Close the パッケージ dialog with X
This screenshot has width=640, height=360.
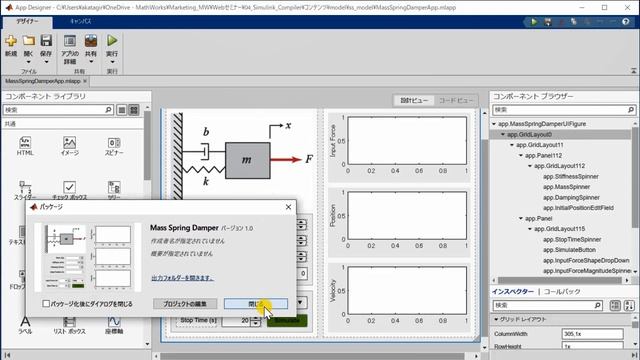[x=289, y=207]
